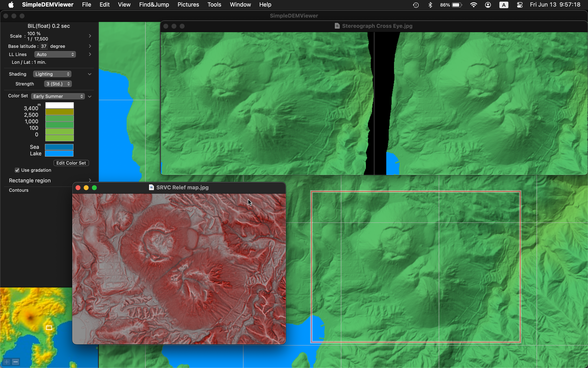
Task: Collapse the Shading section chevron
Action: click(x=90, y=74)
